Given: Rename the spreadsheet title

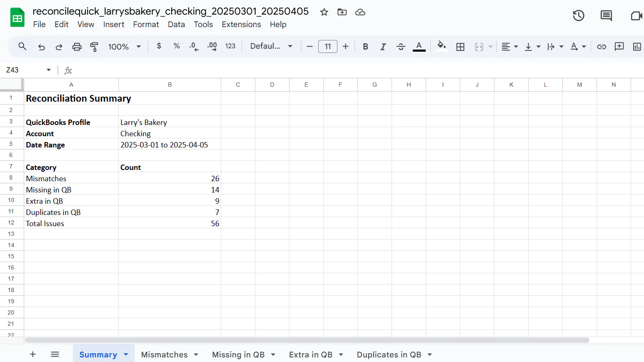Looking at the screenshot, I should click(170, 11).
